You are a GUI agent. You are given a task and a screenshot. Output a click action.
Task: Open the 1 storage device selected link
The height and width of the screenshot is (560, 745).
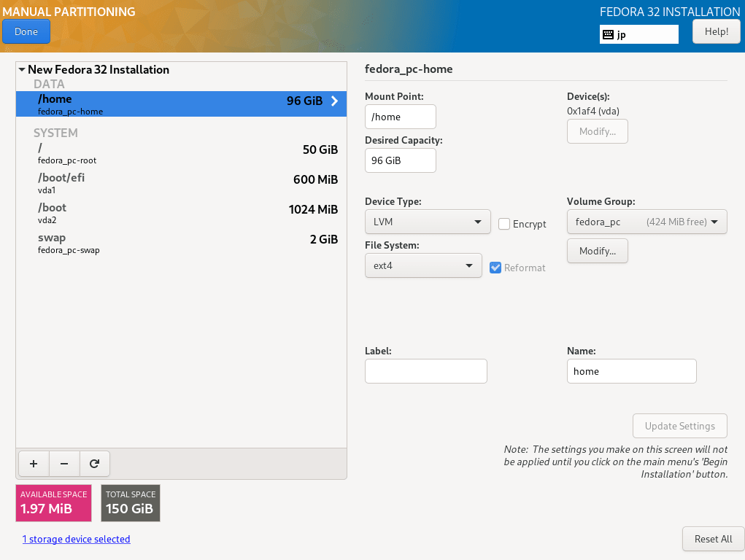tap(76, 539)
